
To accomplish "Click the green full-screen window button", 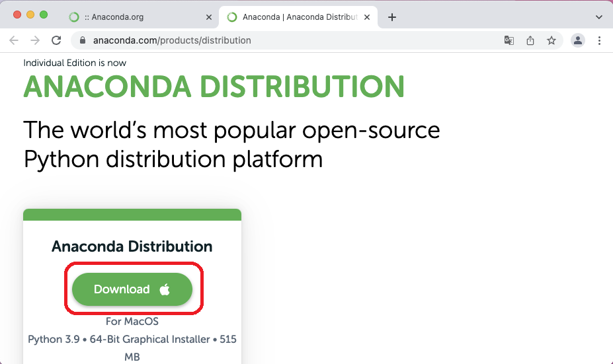I will [x=44, y=15].
